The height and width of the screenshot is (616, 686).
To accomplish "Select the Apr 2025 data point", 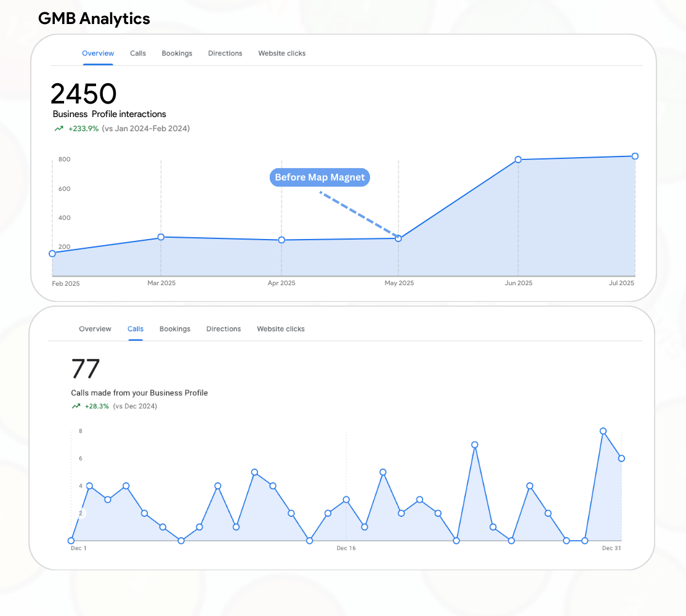I will point(282,240).
